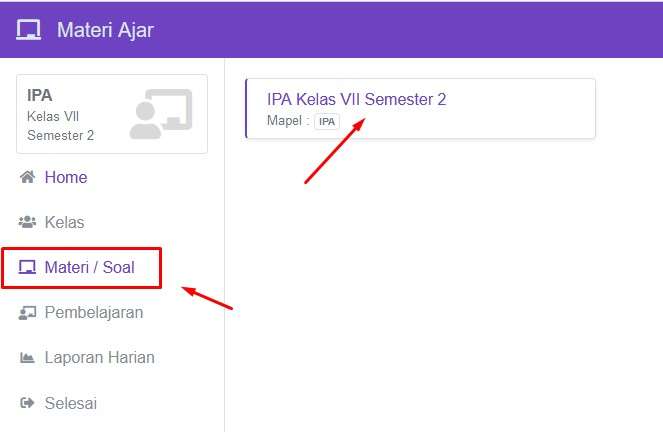The height and width of the screenshot is (432, 663).
Task: Go to the Home menu label
Action: [66, 177]
